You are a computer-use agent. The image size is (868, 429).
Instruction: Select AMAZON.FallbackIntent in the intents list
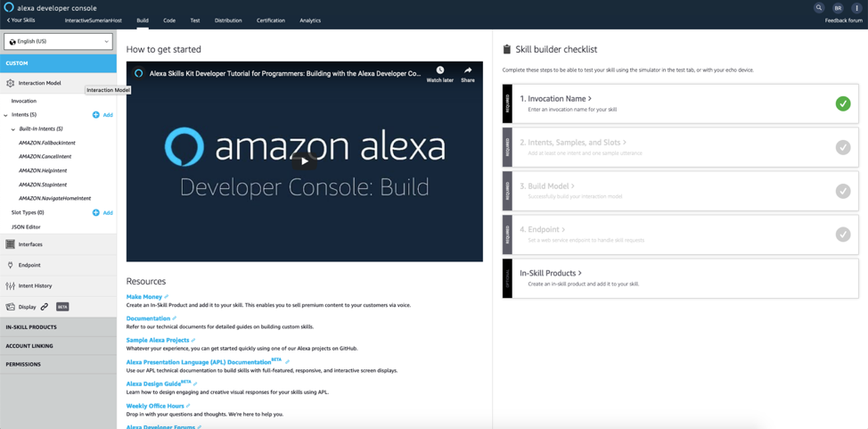(47, 143)
